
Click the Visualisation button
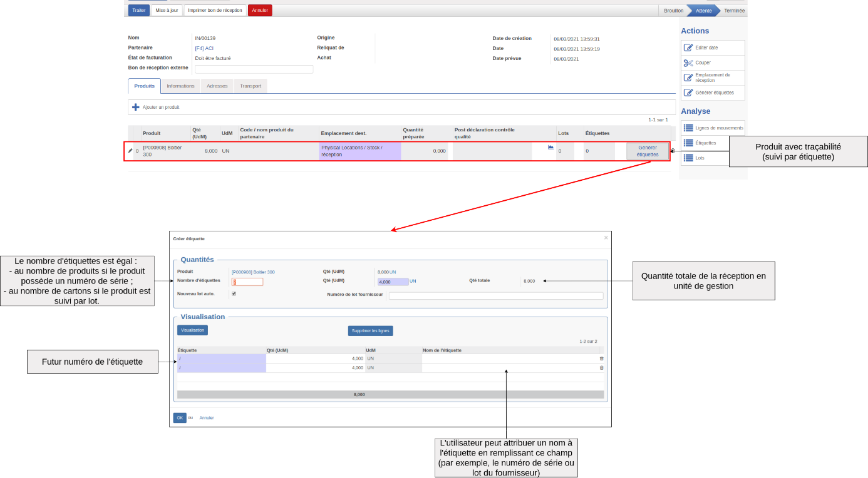pyautogui.click(x=193, y=330)
